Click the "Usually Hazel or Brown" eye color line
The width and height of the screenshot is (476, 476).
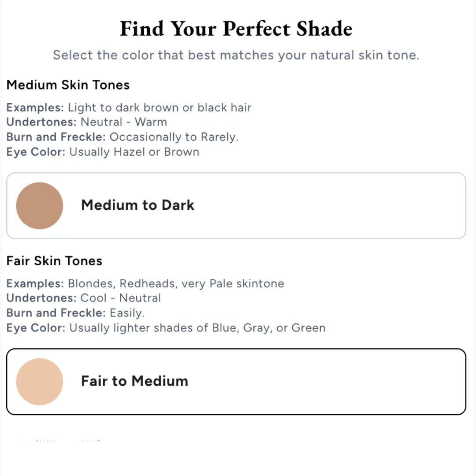point(103,152)
